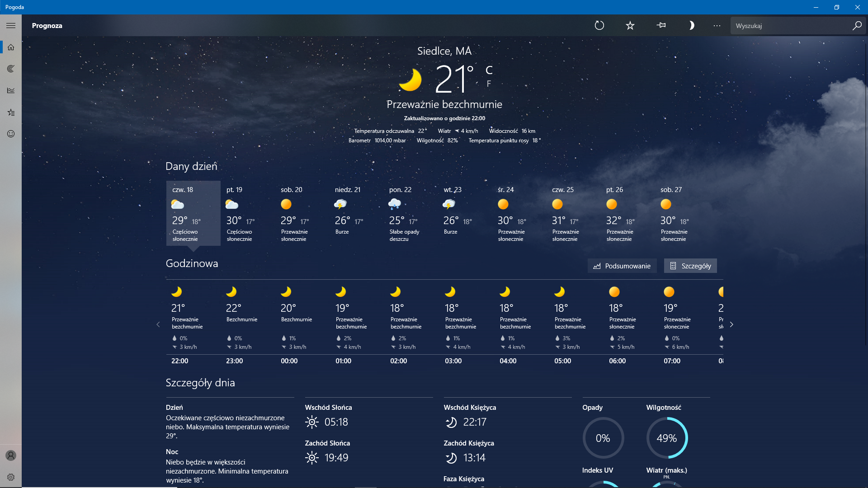The height and width of the screenshot is (488, 868).
Task: Switch to Podsumowanie hourly view
Action: (622, 266)
